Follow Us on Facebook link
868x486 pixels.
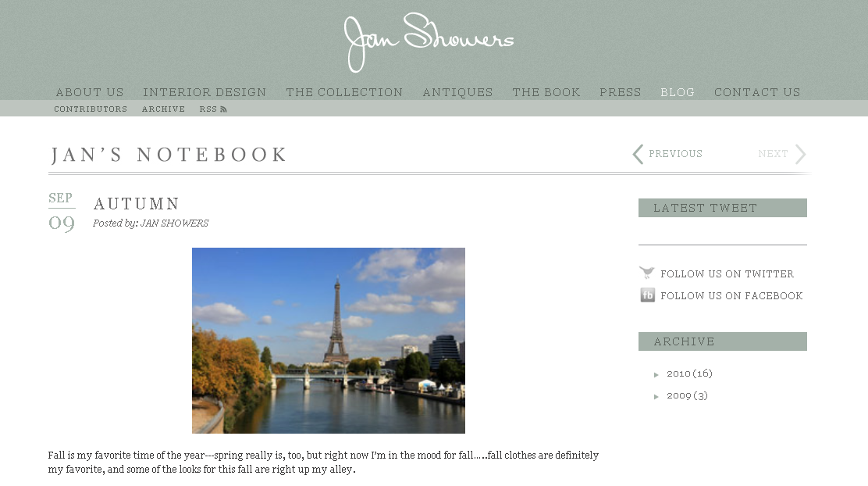coord(731,296)
